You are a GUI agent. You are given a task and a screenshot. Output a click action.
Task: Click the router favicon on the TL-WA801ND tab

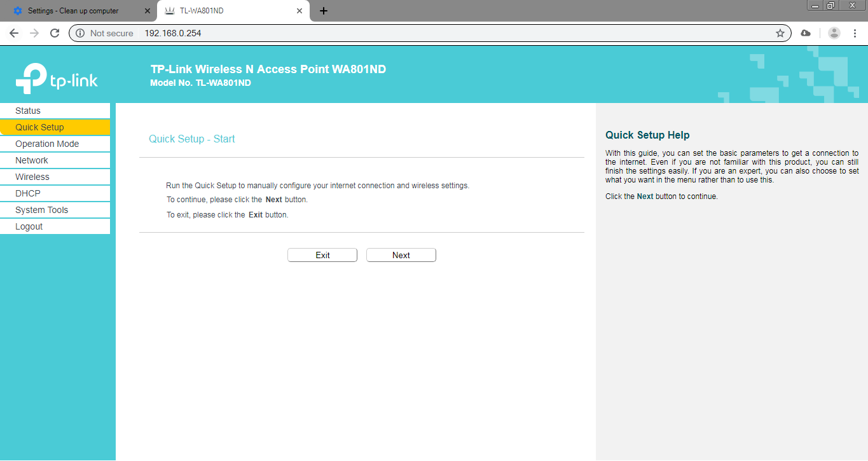click(x=170, y=11)
